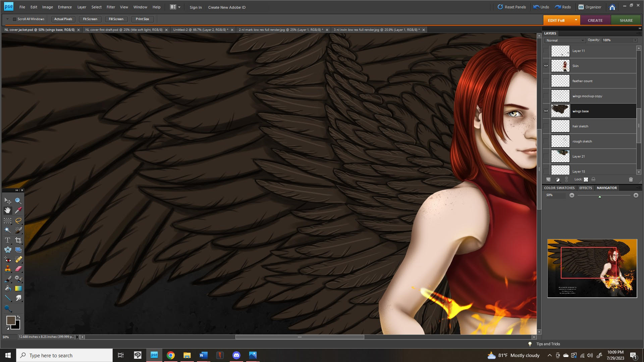The image size is (644, 362).
Task: Click the Fit Screen button
Action: (x=90, y=19)
